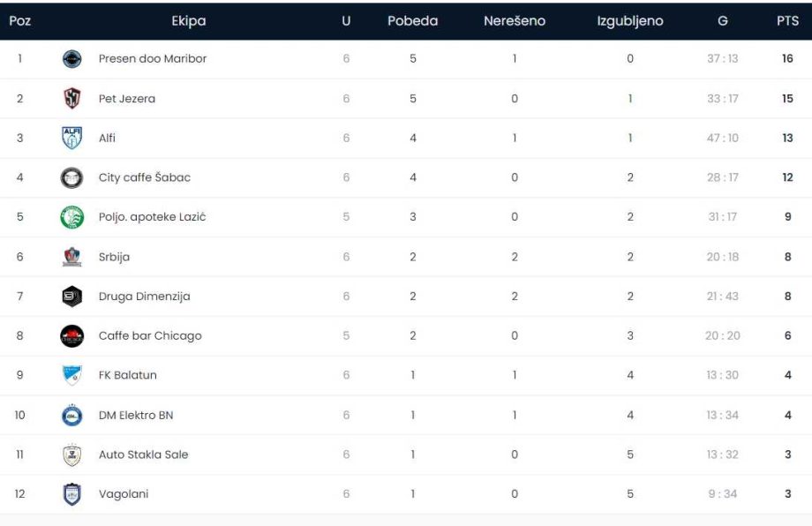Screen dimensions: 812x526
Task: Click the Presen doo Maribor team logo
Action: 72,59
